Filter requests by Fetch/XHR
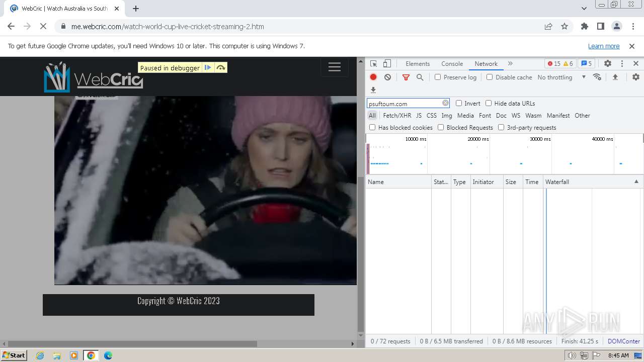Viewport: 644px width, 362px height. coord(397,116)
